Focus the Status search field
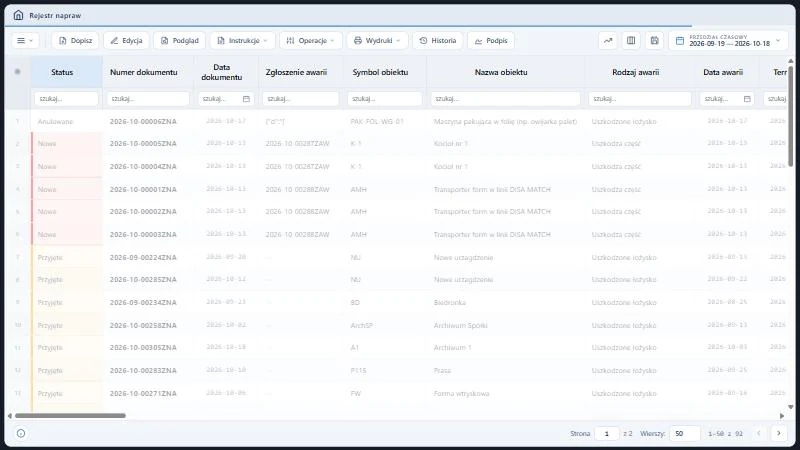The image size is (800, 450). click(x=66, y=98)
